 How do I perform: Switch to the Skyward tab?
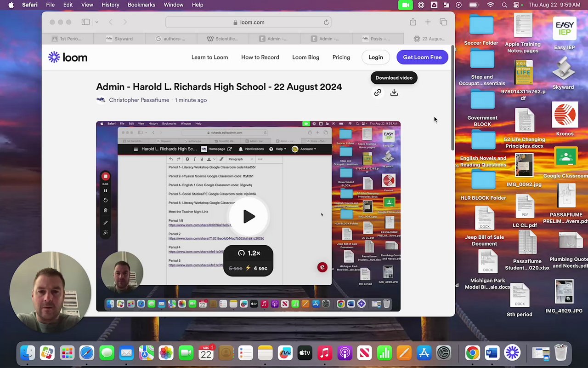pos(119,39)
